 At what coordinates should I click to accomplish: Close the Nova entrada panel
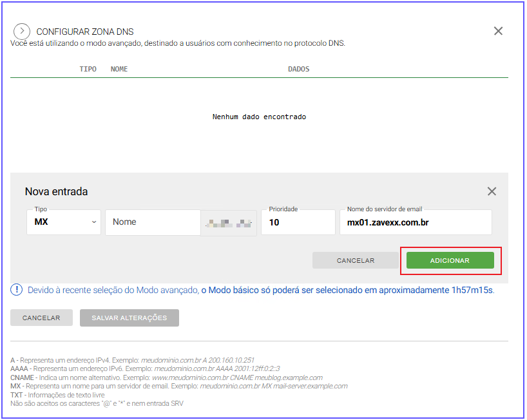tap(492, 191)
